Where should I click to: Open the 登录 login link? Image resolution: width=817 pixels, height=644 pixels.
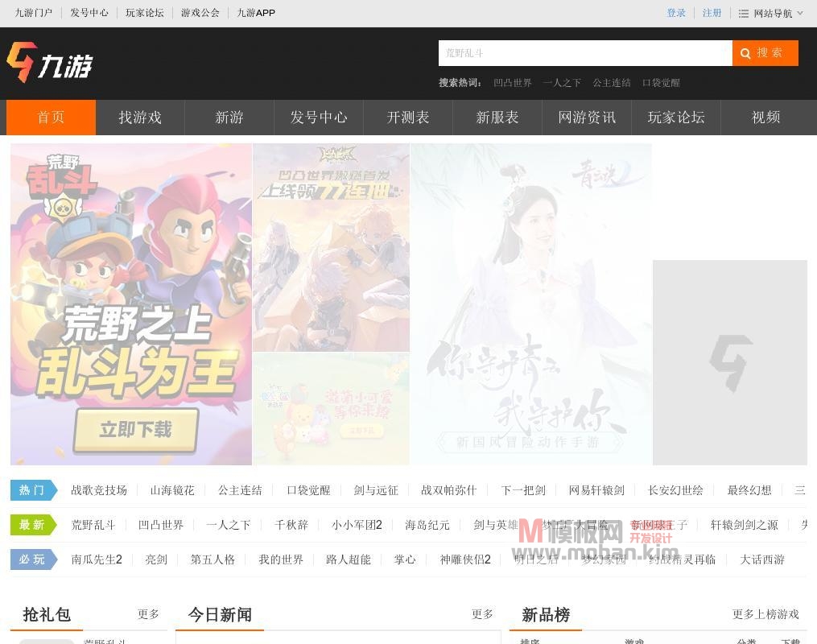coord(676,13)
